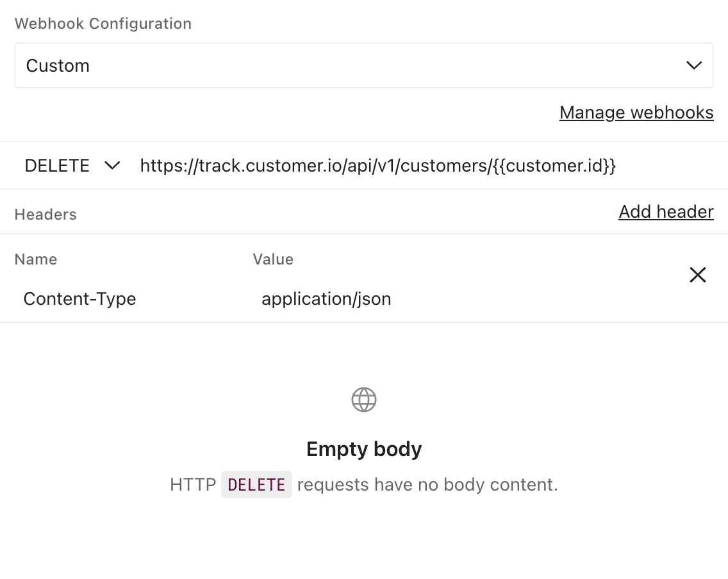Change the DELETE HTTP method dropdown
728x579 pixels.
pyautogui.click(x=72, y=166)
